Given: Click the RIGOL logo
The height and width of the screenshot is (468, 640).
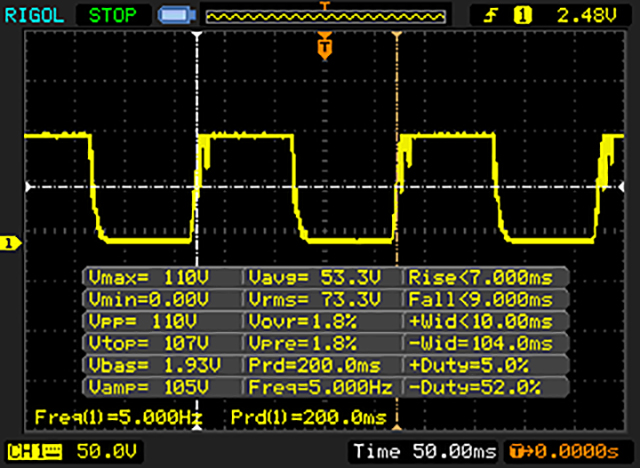Looking at the screenshot, I should tap(34, 16).
